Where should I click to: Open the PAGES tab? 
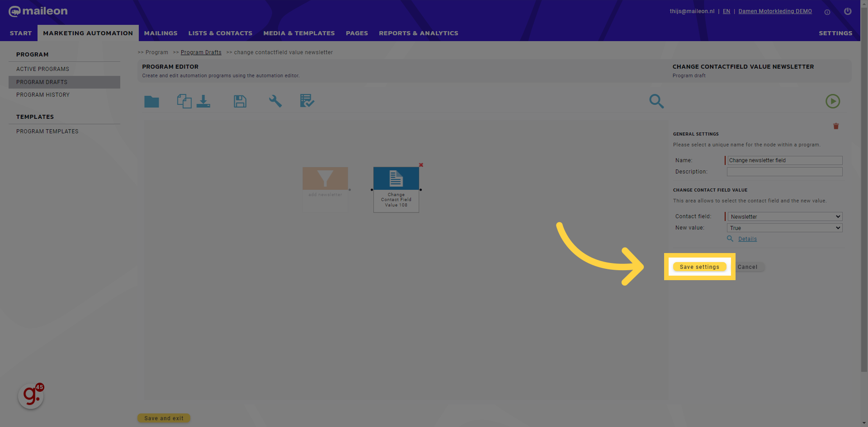pyautogui.click(x=357, y=33)
